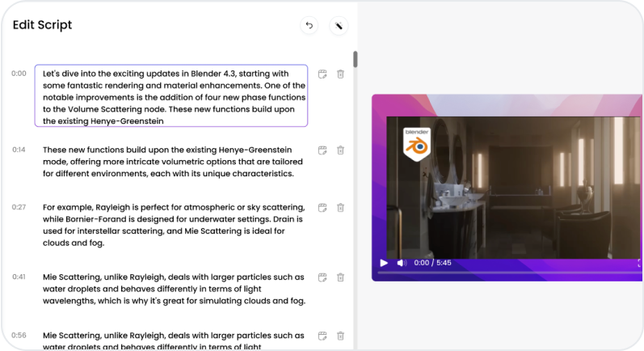The height and width of the screenshot is (351, 644).
Task: Open scene edit icon for 0:00 segment
Action: click(322, 74)
